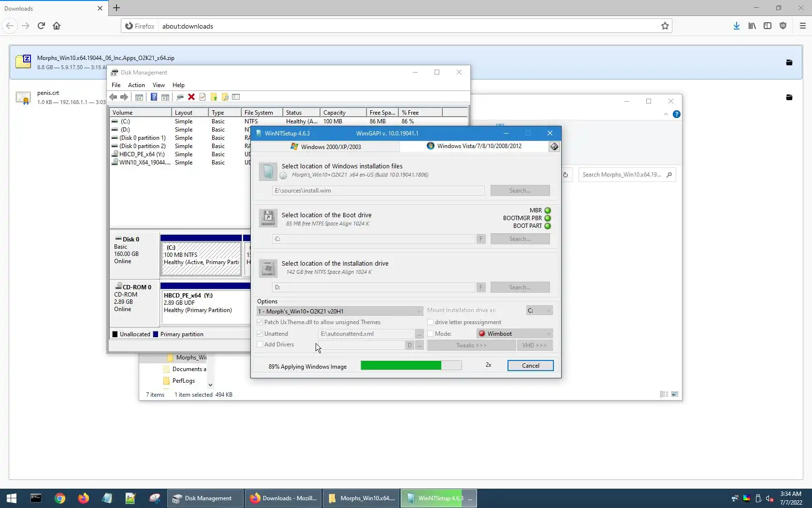Click the BOOT PART green status light
This screenshot has height=508, width=812.
coord(548,226)
